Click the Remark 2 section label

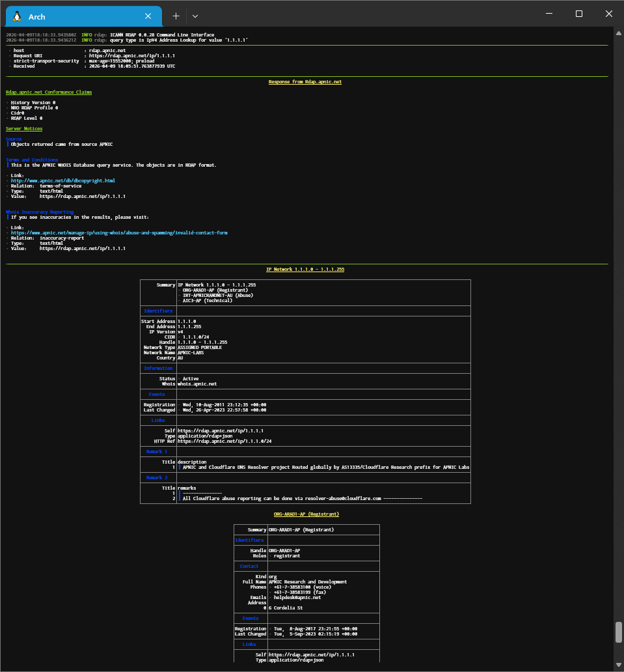(156, 478)
